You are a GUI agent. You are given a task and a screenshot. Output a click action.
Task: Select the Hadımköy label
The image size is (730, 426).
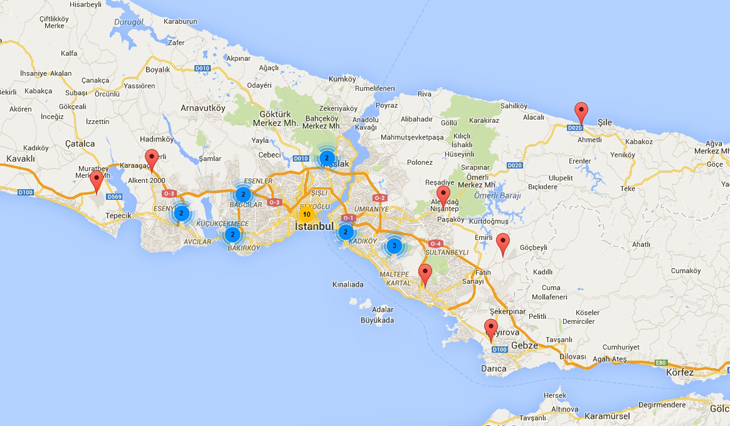[x=156, y=139]
